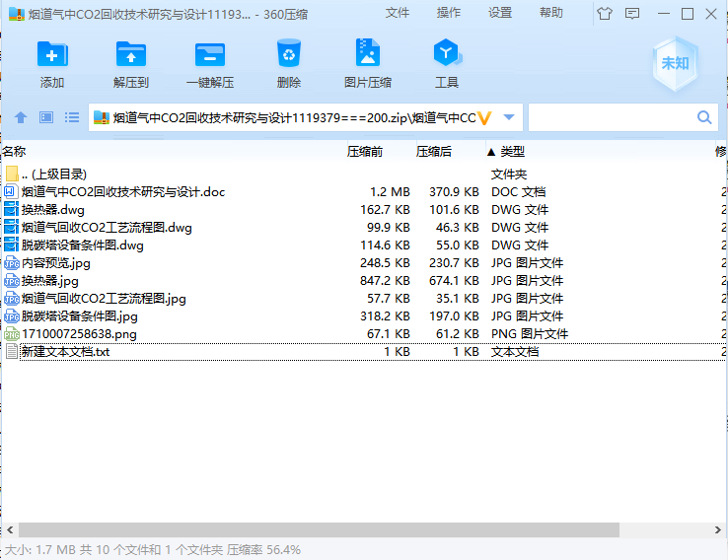728x560 pixels.
Task: Open the 帮助 menu
Action: [551, 13]
